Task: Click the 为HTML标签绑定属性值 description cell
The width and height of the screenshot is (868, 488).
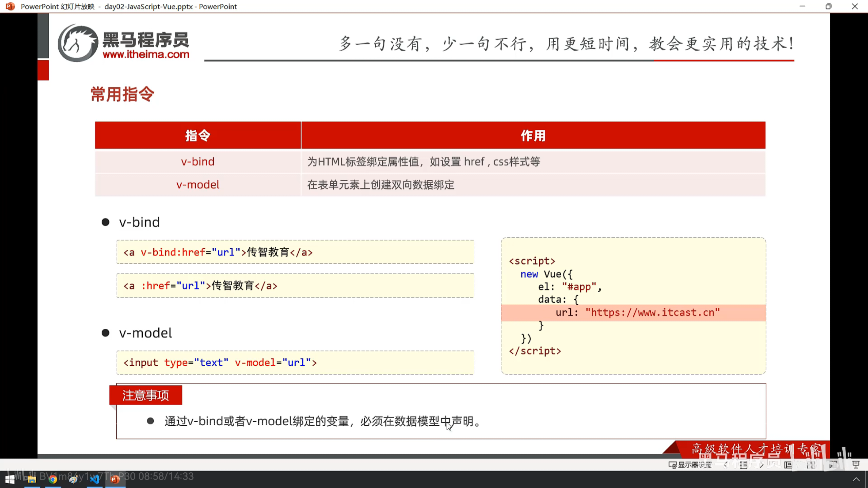Action: 533,161
